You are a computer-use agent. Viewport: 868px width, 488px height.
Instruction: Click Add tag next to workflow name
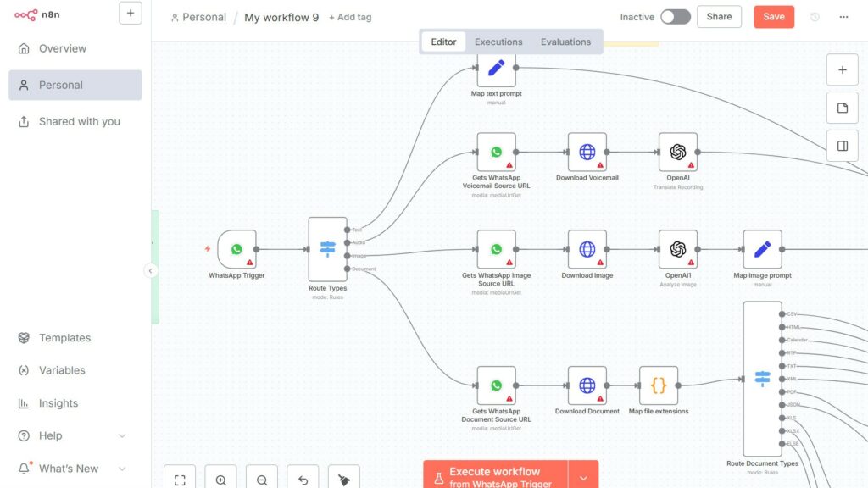coord(350,17)
